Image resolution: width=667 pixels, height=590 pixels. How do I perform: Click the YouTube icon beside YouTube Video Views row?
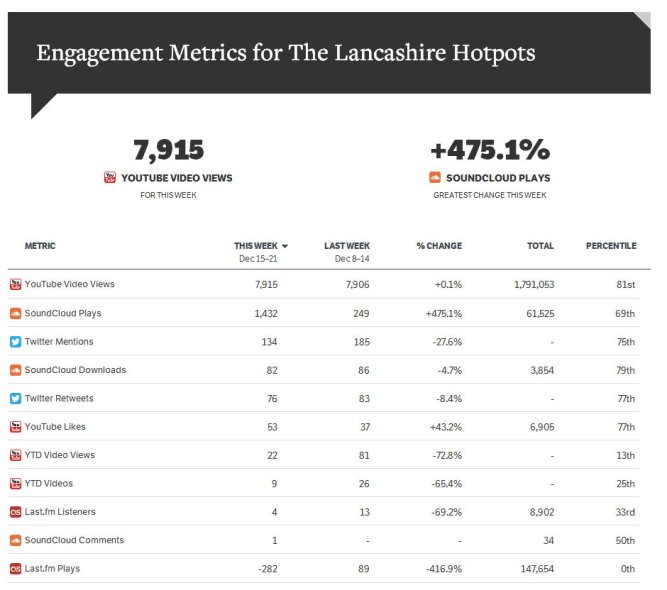[15, 284]
